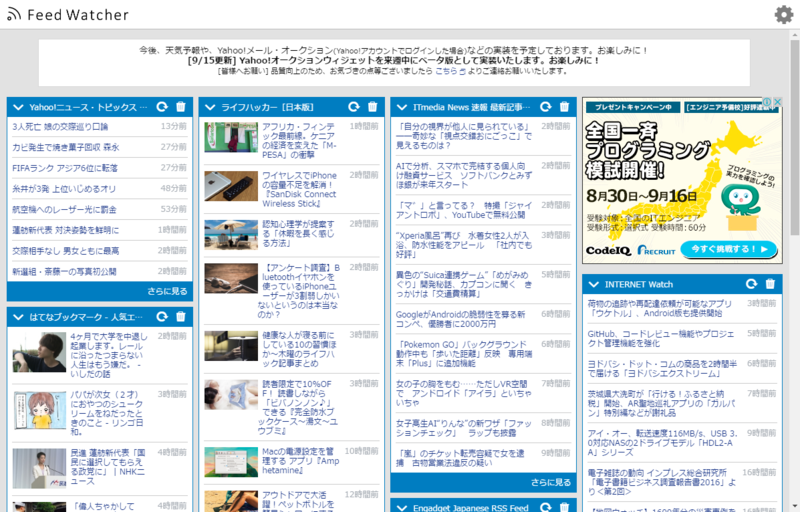The image size is (800, 512).
Task: Refresh the Engadget Japanese RSS Feed widget
Action: 546,507
